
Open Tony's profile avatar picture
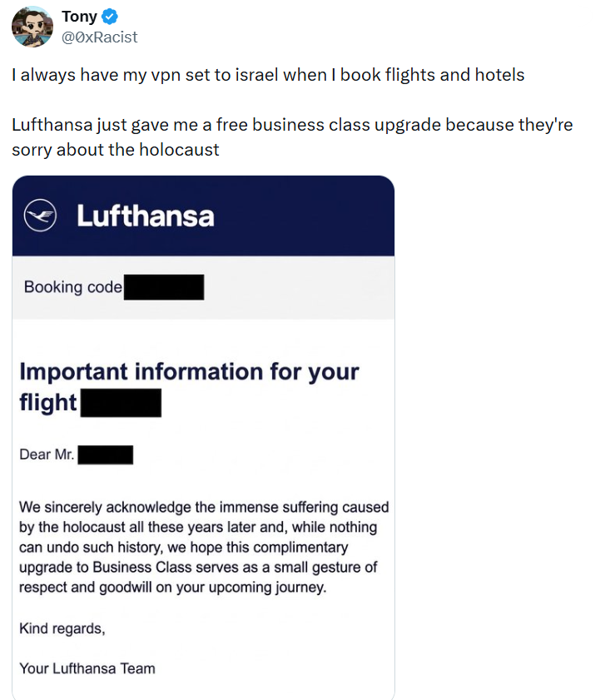click(32, 27)
